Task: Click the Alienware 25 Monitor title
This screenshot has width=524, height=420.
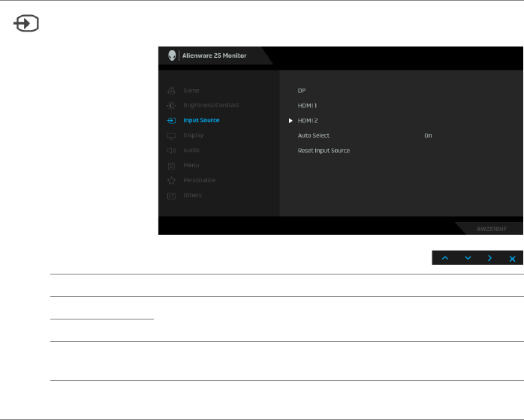Action: pos(214,55)
